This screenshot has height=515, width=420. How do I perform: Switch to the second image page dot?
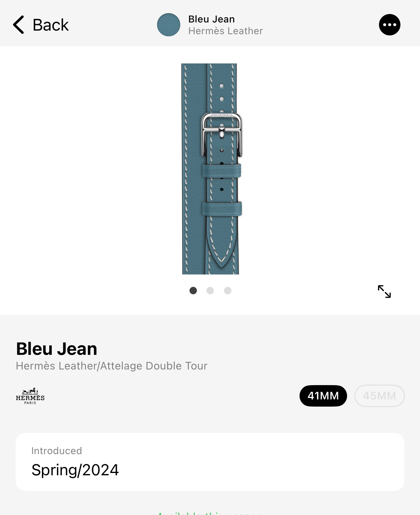pyautogui.click(x=210, y=290)
